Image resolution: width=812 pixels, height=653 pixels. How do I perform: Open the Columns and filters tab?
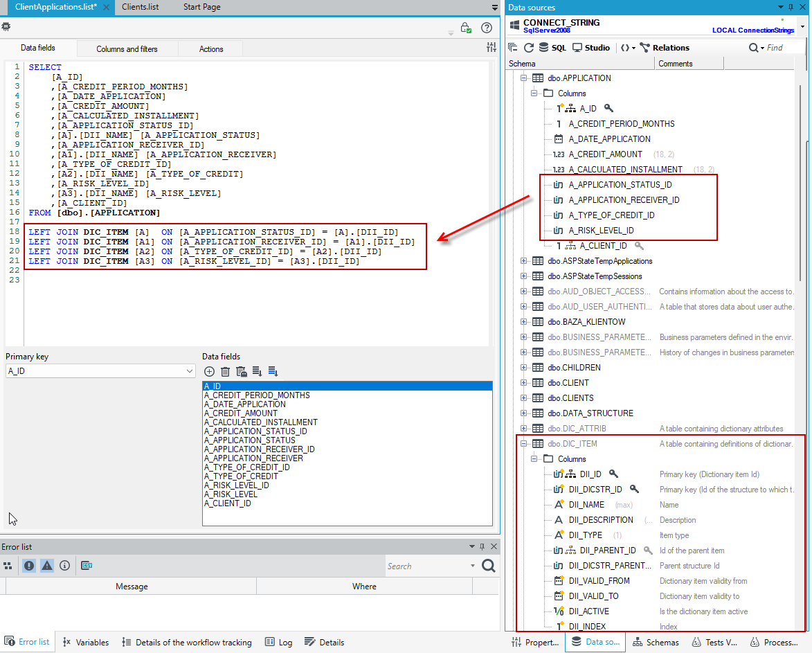[127, 49]
